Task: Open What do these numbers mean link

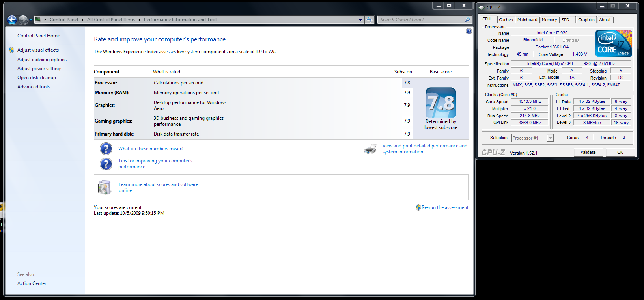Action: coord(151,149)
